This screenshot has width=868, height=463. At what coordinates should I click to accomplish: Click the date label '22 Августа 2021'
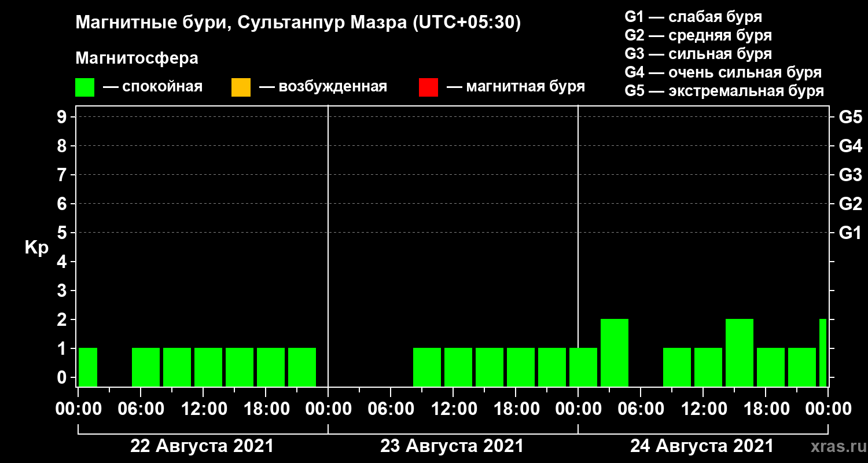click(202, 446)
